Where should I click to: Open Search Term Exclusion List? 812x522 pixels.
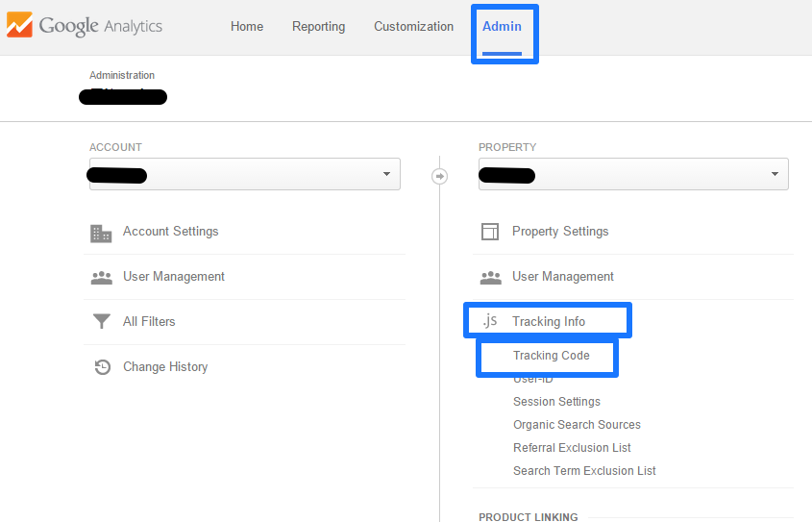click(584, 471)
